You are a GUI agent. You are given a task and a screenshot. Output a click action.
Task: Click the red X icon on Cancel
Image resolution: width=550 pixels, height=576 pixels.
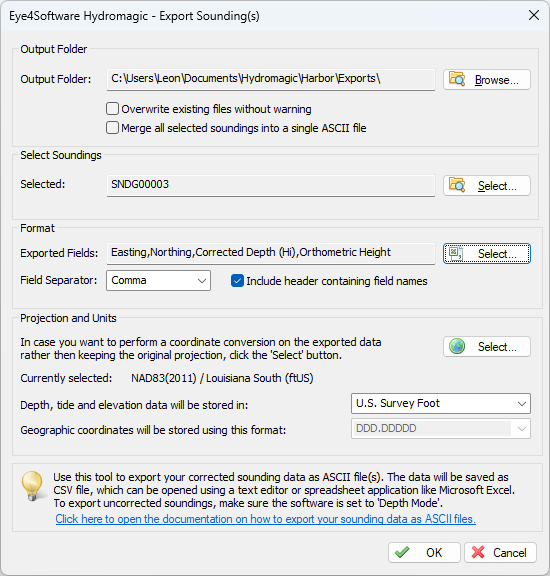[x=478, y=552]
